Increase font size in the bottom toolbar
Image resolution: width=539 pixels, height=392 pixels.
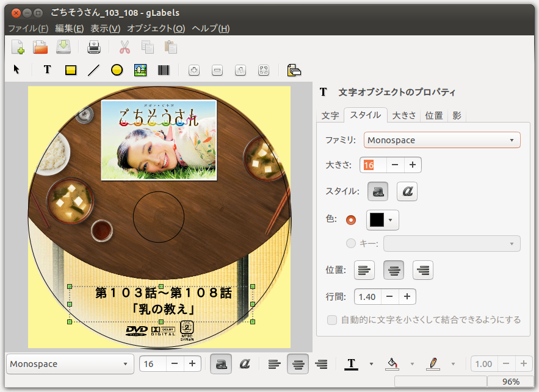click(192, 364)
